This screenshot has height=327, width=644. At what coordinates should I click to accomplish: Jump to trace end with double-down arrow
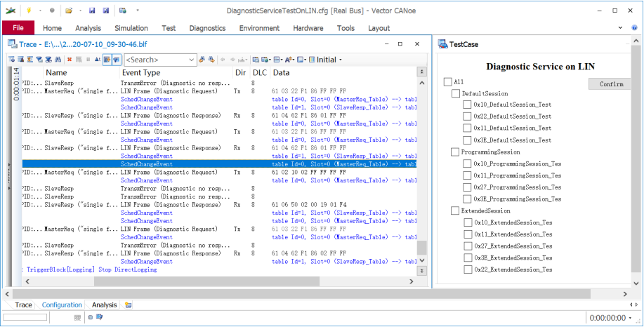[422, 271]
